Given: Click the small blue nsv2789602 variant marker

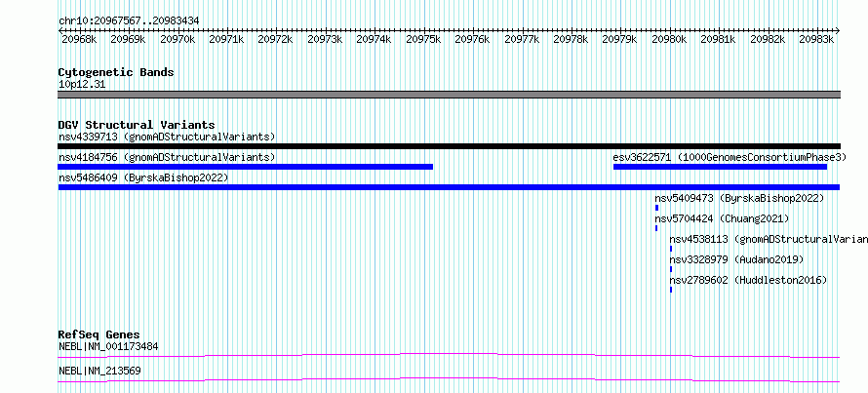Looking at the screenshot, I should (x=671, y=290).
